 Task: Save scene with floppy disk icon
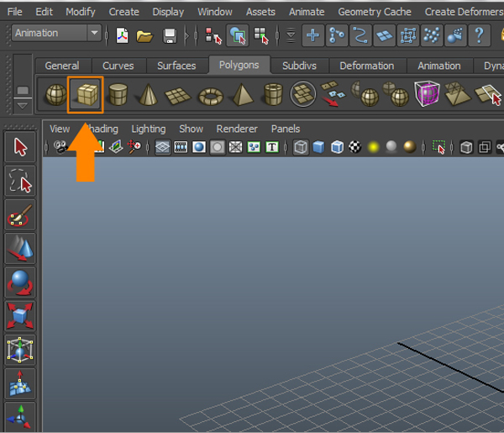(170, 35)
